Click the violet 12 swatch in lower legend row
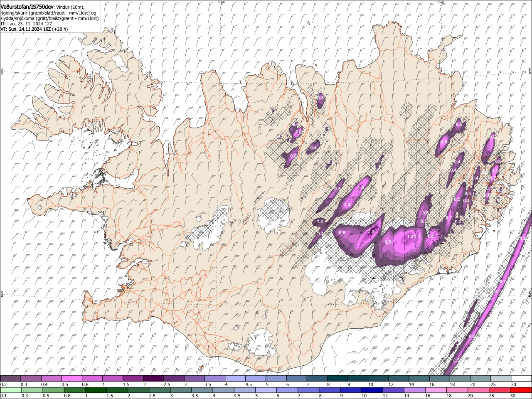 pos(393,390)
